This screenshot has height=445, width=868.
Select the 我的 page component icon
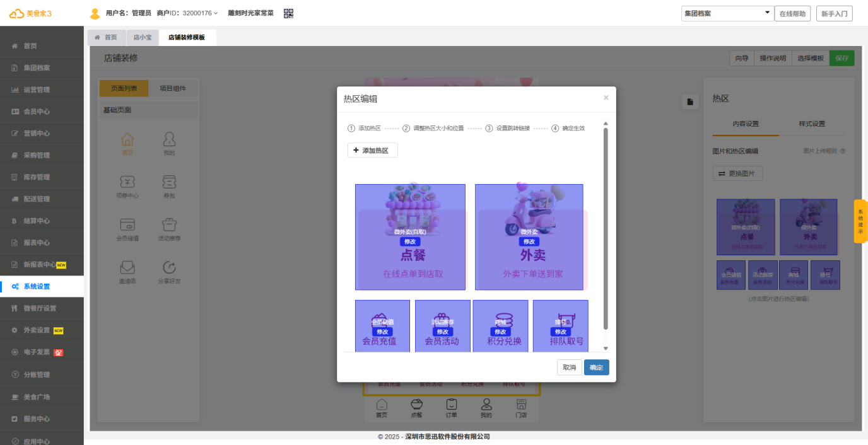pos(168,141)
